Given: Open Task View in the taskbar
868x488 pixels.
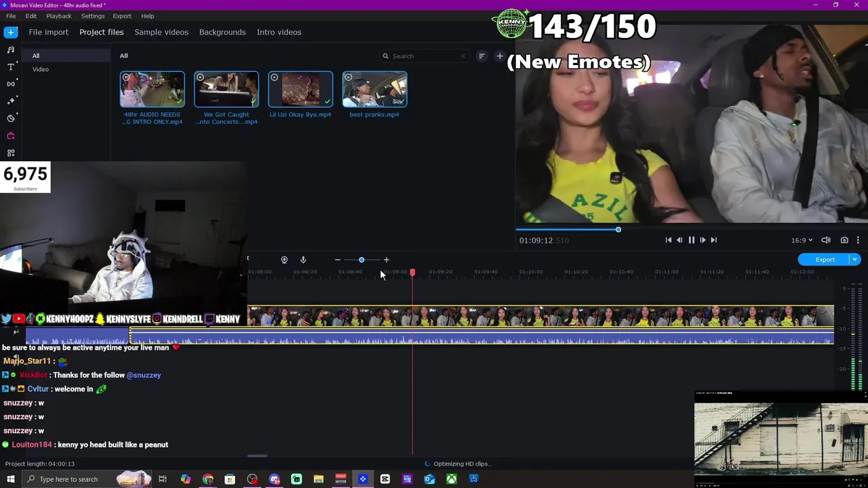Looking at the screenshot, I should pyautogui.click(x=163, y=479).
